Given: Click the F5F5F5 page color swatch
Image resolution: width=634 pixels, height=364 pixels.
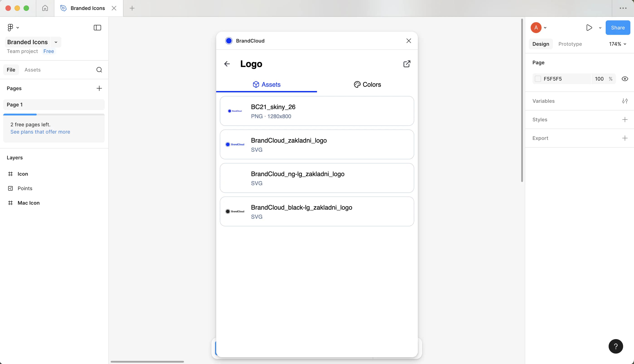Looking at the screenshot, I should (x=538, y=79).
